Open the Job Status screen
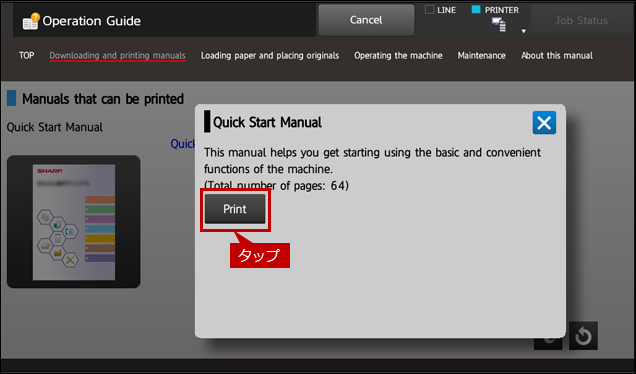 click(581, 20)
